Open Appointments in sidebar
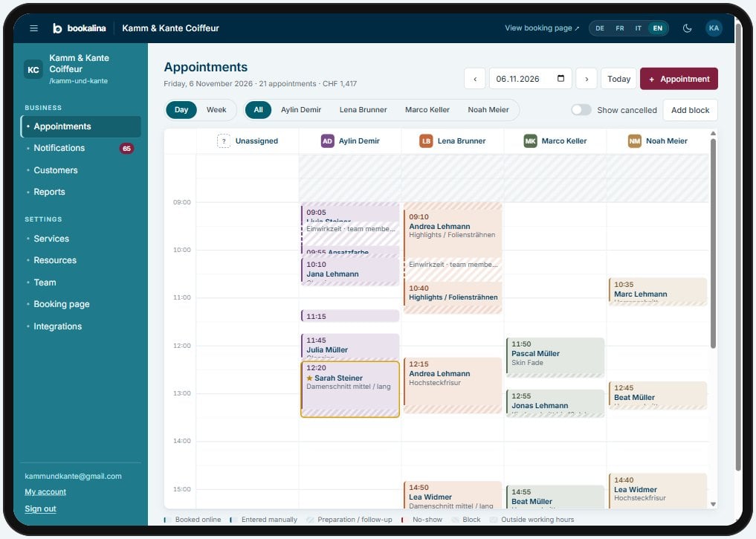Image resolution: width=756 pixels, height=539 pixels. (81, 126)
